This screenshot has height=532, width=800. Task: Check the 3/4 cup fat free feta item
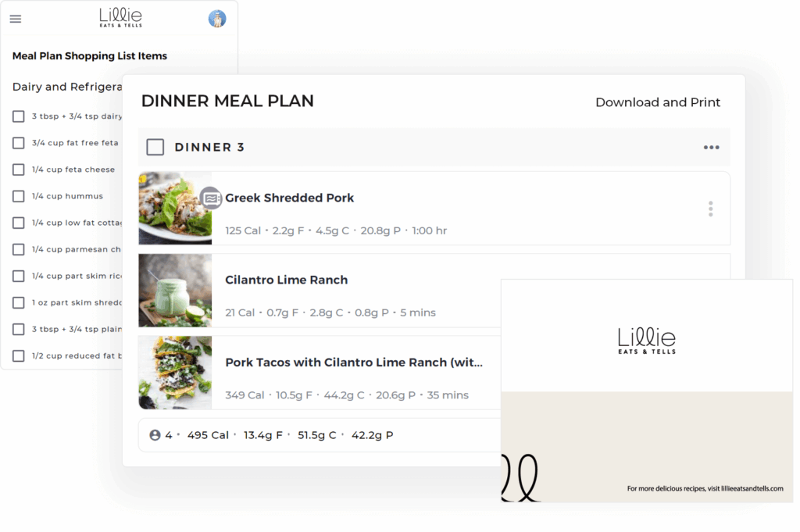pyautogui.click(x=19, y=143)
